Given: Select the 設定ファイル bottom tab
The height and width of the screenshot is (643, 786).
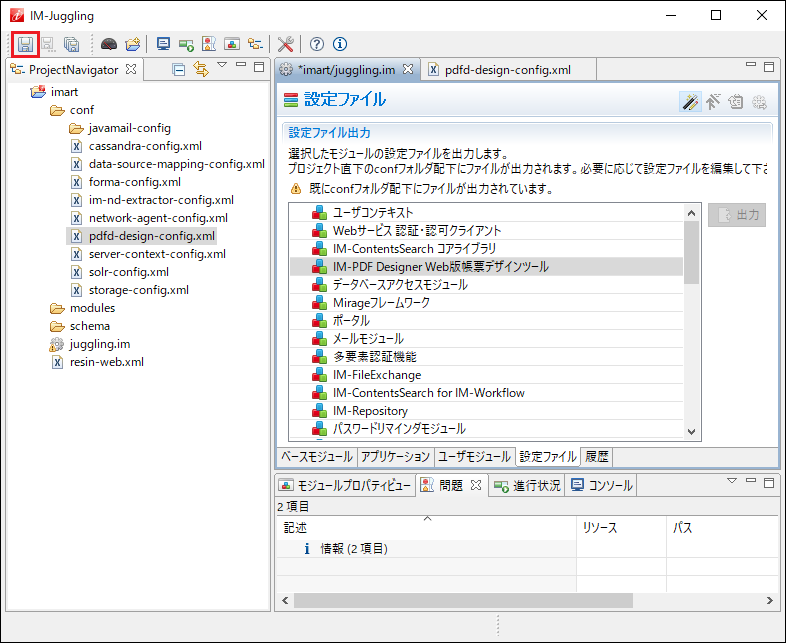Looking at the screenshot, I should [x=547, y=457].
